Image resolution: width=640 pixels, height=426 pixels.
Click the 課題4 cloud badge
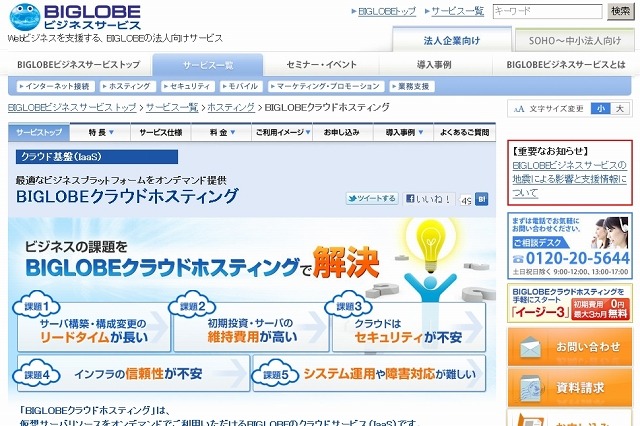(x=37, y=374)
